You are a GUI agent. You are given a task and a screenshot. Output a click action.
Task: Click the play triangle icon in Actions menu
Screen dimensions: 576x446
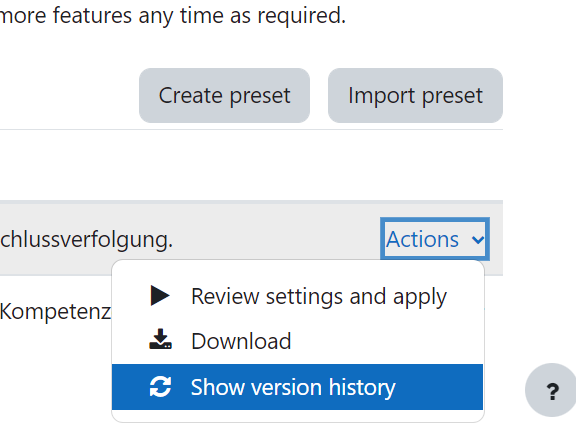coord(160,296)
